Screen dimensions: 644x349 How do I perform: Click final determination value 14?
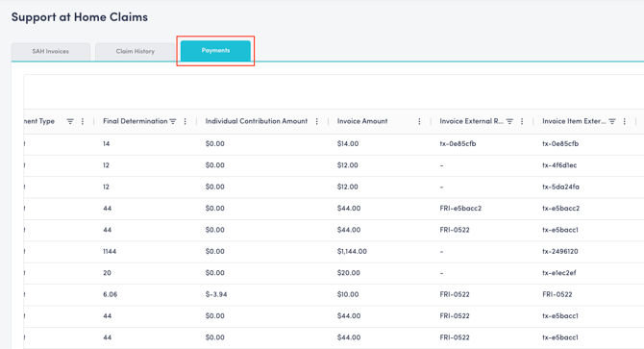point(107,143)
